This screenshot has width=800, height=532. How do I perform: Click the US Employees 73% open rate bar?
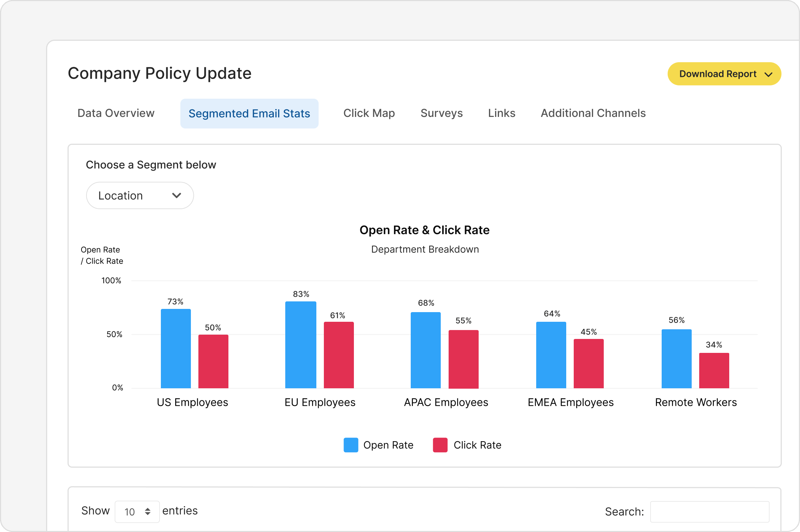click(176, 349)
